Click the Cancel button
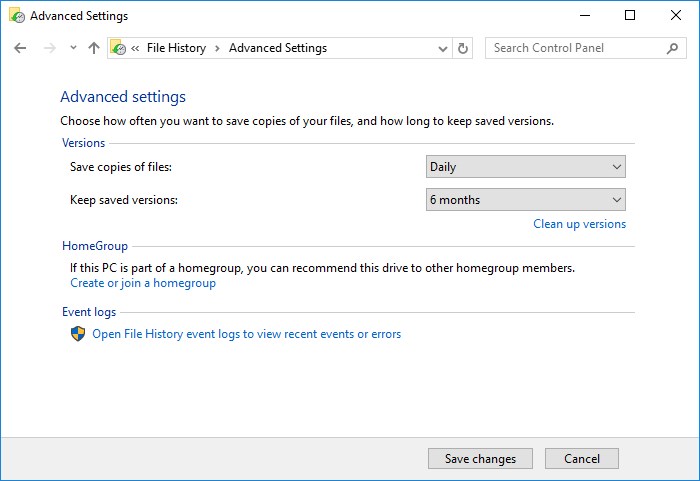 point(582,459)
